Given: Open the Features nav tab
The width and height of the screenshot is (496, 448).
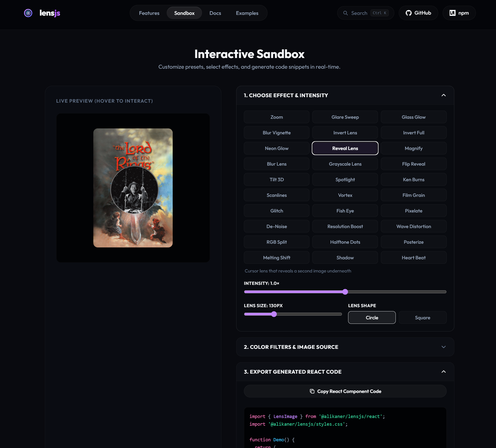Looking at the screenshot, I should (x=149, y=13).
